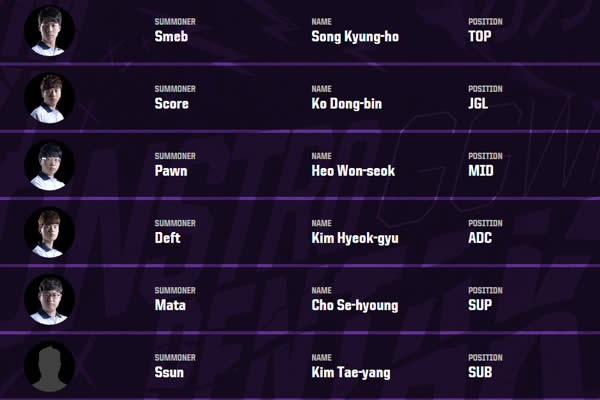Viewport: 600px width, 400px height.
Task: Click Ssun's placeholder silhouette avatar
Action: coord(49,366)
